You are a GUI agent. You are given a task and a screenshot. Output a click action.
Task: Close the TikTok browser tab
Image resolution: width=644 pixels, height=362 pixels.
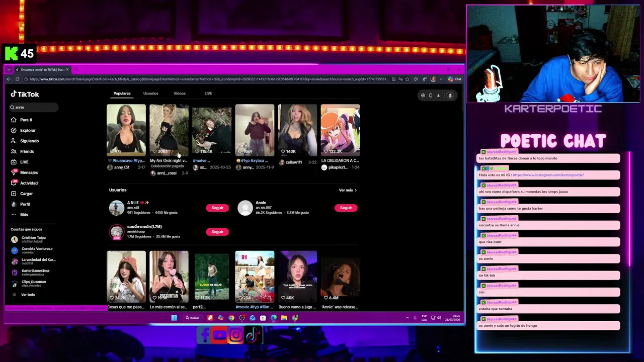click(67, 69)
